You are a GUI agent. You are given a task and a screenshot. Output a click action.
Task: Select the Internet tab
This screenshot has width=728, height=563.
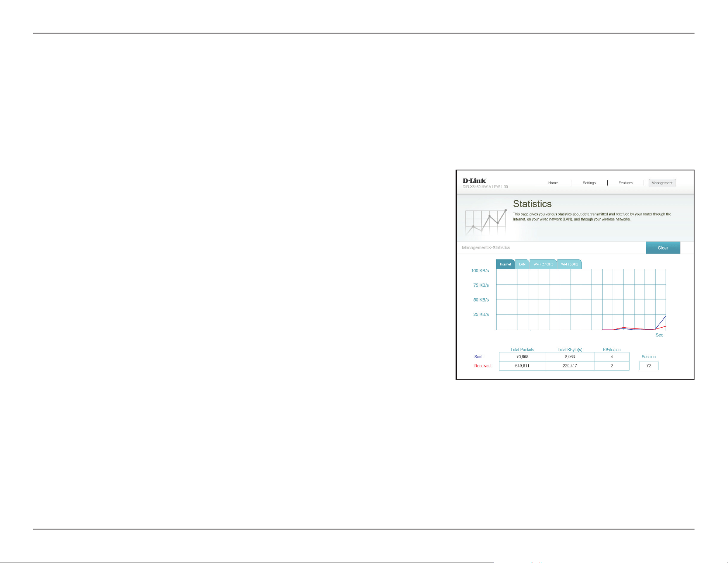[x=505, y=264]
